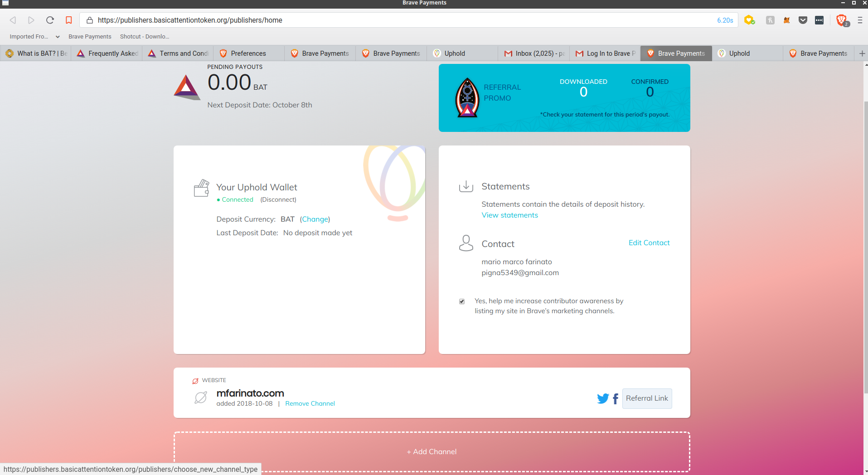Bookmark this page with the bookmark icon
This screenshot has width=868, height=475.
[69, 20]
